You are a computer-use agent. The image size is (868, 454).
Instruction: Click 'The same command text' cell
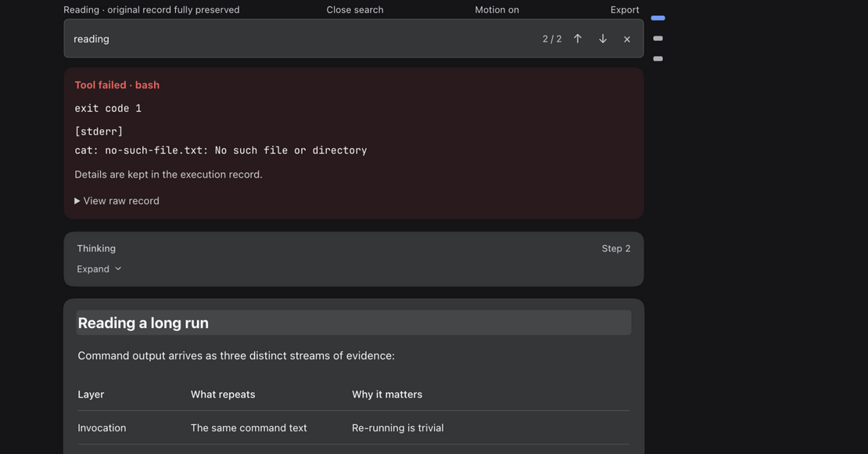[x=249, y=428]
